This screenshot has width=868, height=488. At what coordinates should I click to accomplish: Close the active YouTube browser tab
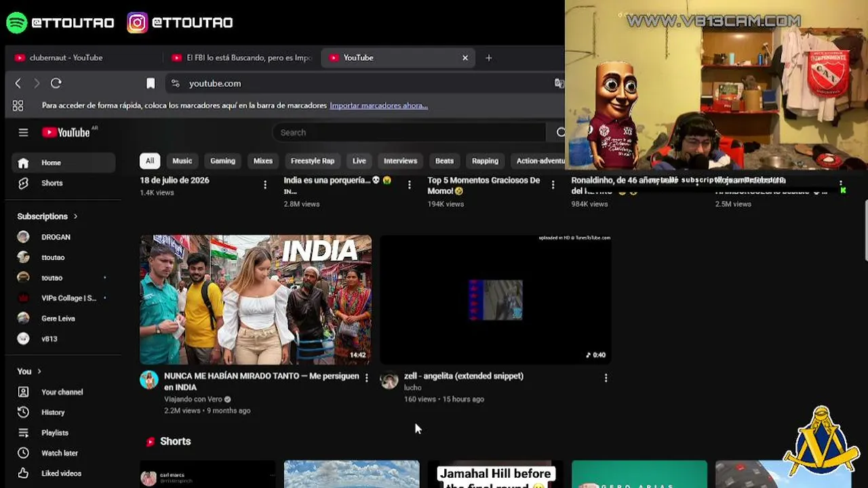(465, 58)
